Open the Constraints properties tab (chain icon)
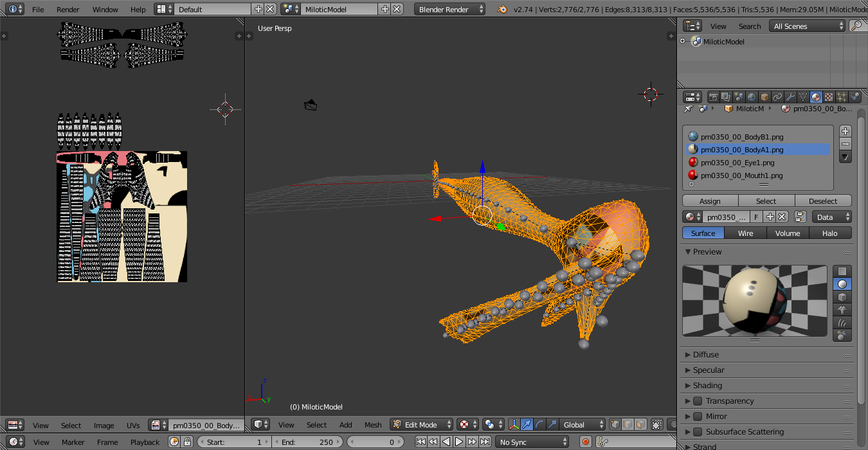Screen dimensions: 868x450 tap(777, 97)
